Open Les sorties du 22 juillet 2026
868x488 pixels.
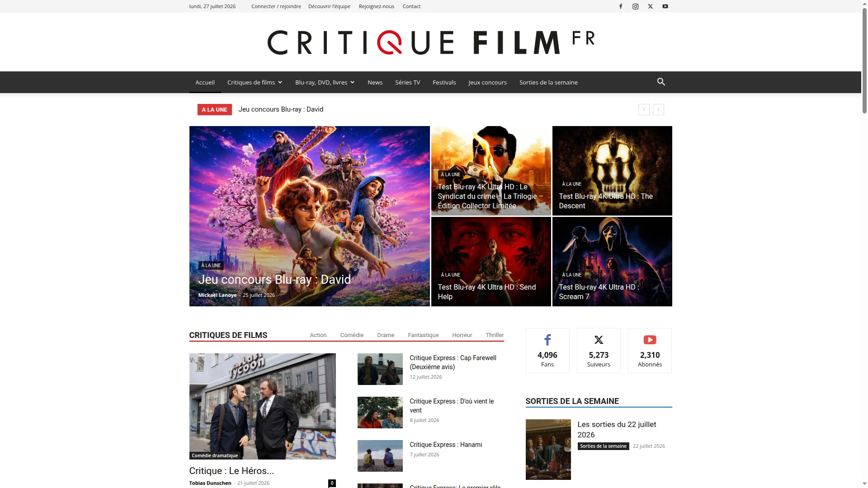(x=617, y=430)
